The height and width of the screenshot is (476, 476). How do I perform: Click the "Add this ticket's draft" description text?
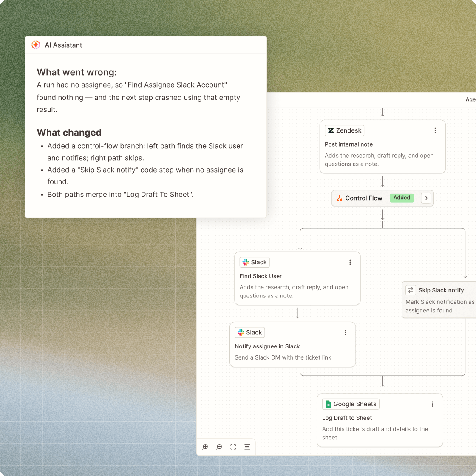point(375,433)
